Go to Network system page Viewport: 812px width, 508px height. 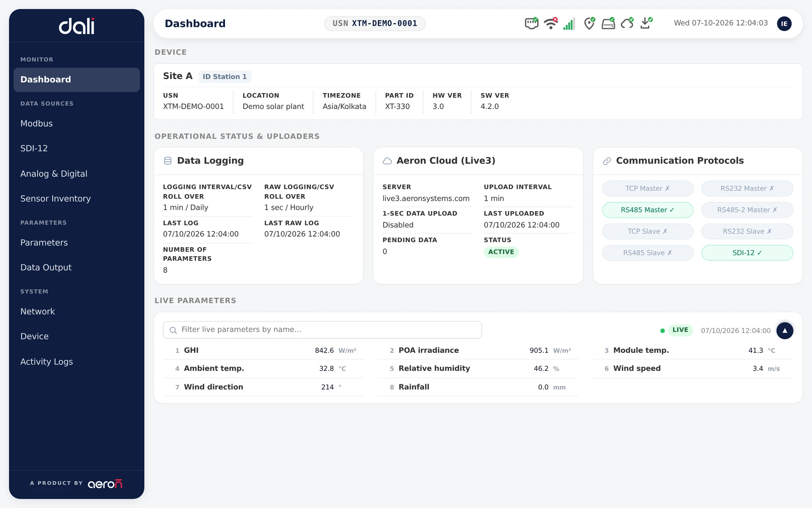77,311
